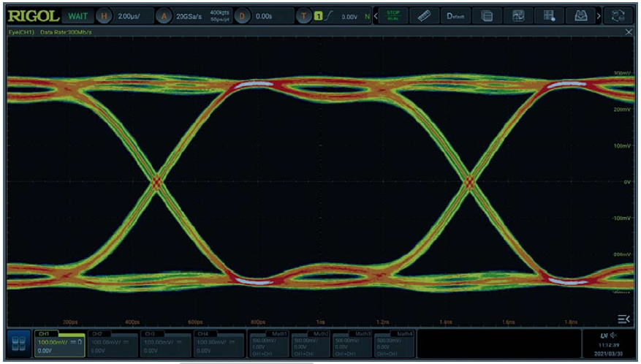This screenshot has height=364, width=641.
Task: Click the rounded icon at the toolbar's far right
Action: (620, 15)
